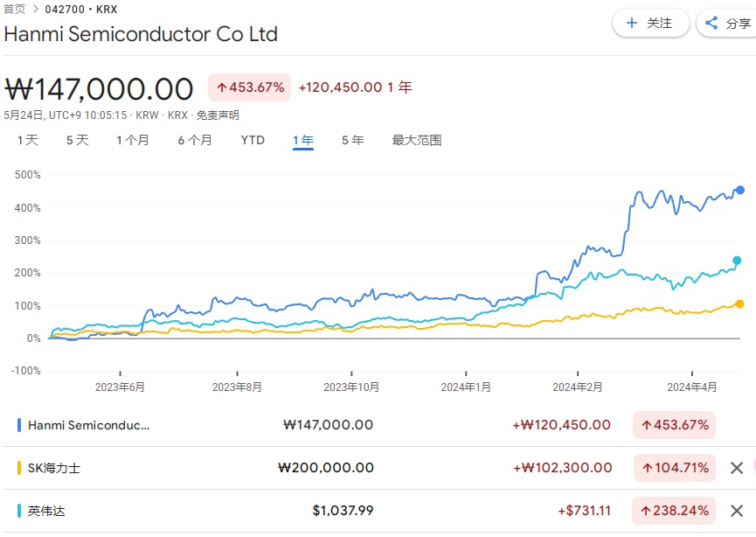This screenshot has height=537, width=756.
Task: Select the 1个月 range tab
Action: coord(133,140)
